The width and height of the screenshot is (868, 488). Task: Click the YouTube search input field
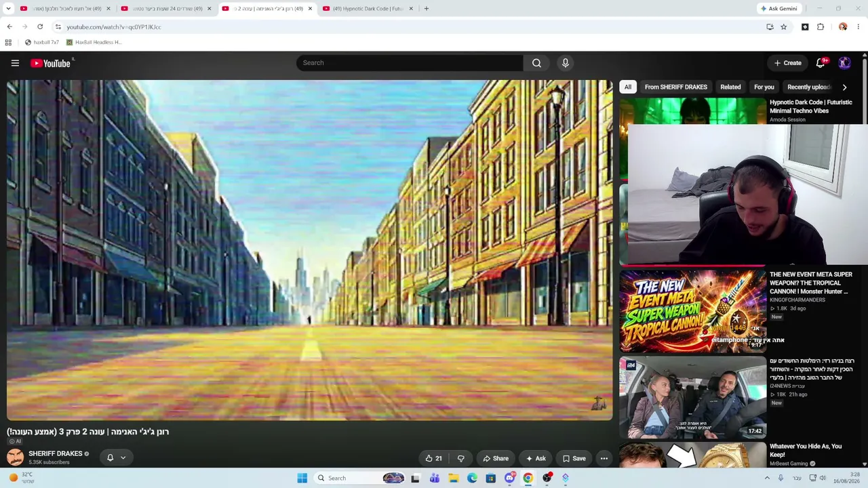410,63
